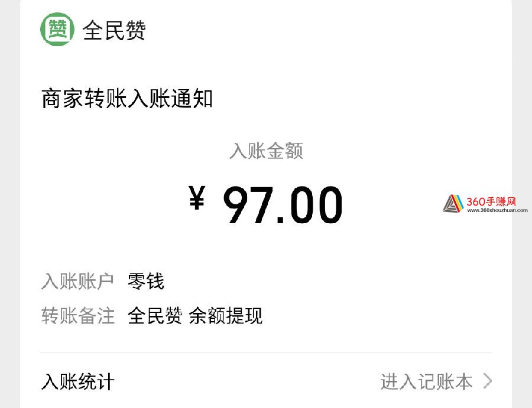Tap 进入记账本 link
Screen dimensions: 532x408
coord(426,381)
